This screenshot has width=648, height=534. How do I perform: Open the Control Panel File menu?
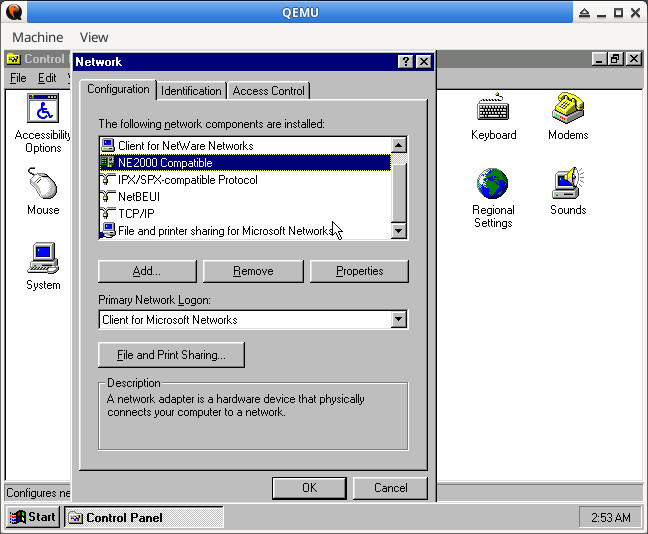pyautogui.click(x=18, y=78)
